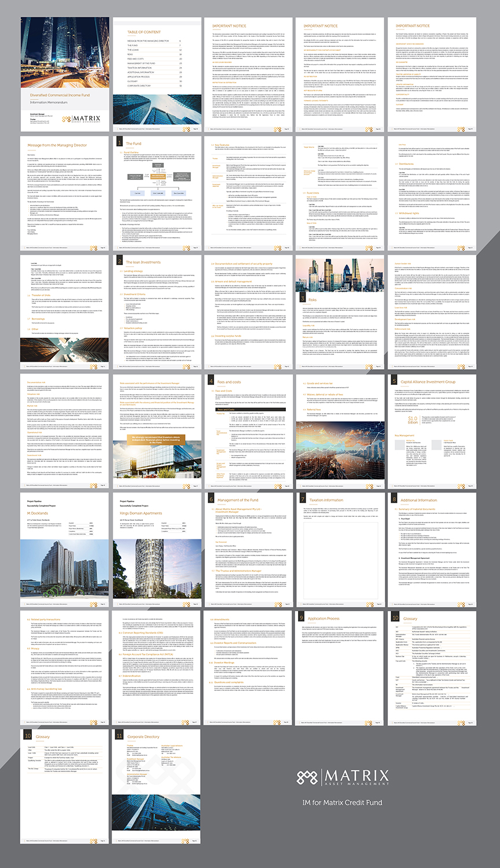Select 'TAXATION INFORMATION' contents row
The image size is (500, 868).
click(x=155, y=68)
